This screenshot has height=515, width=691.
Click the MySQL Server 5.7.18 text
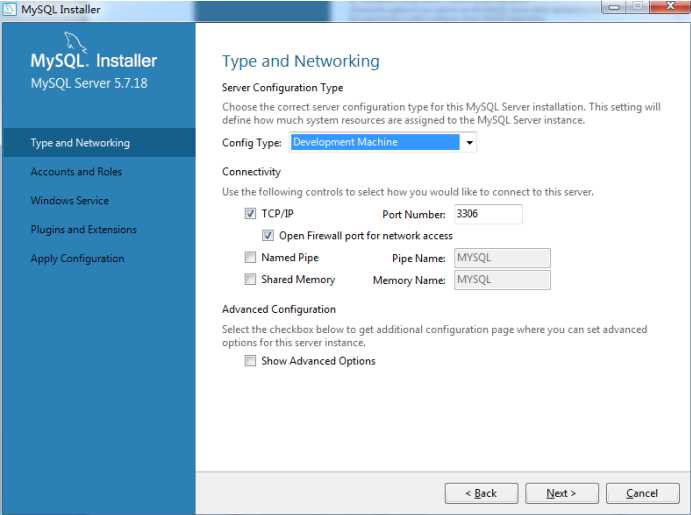[89, 83]
